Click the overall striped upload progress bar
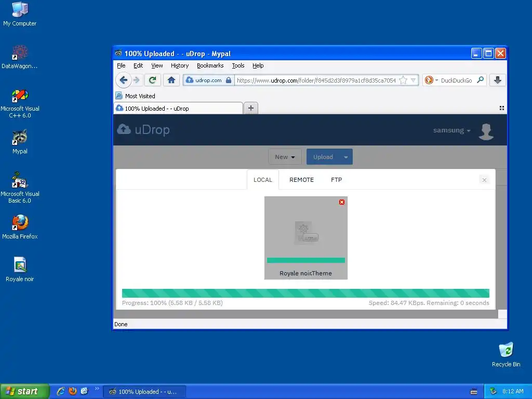Screen dimensions: 532x399 pyautogui.click(x=305, y=293)
